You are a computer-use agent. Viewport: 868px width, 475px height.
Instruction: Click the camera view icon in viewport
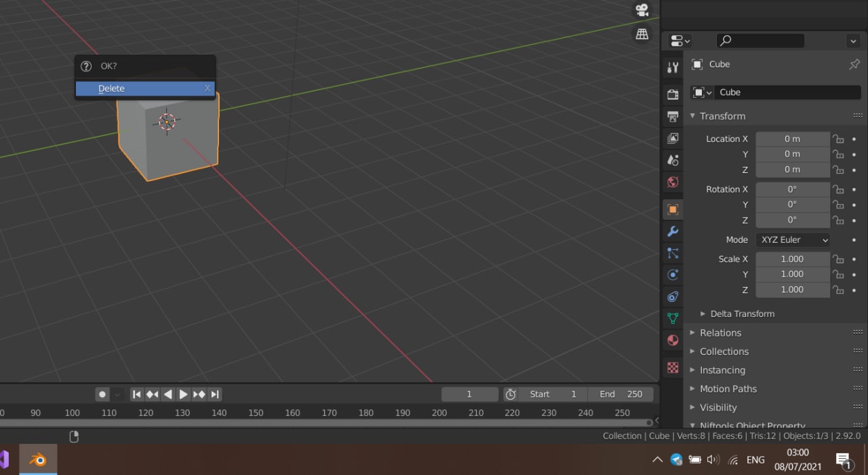coord(642,10)
